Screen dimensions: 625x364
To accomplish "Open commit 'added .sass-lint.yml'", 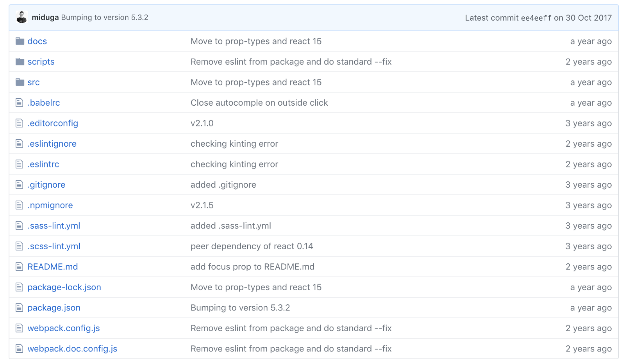I will (231, 226).
